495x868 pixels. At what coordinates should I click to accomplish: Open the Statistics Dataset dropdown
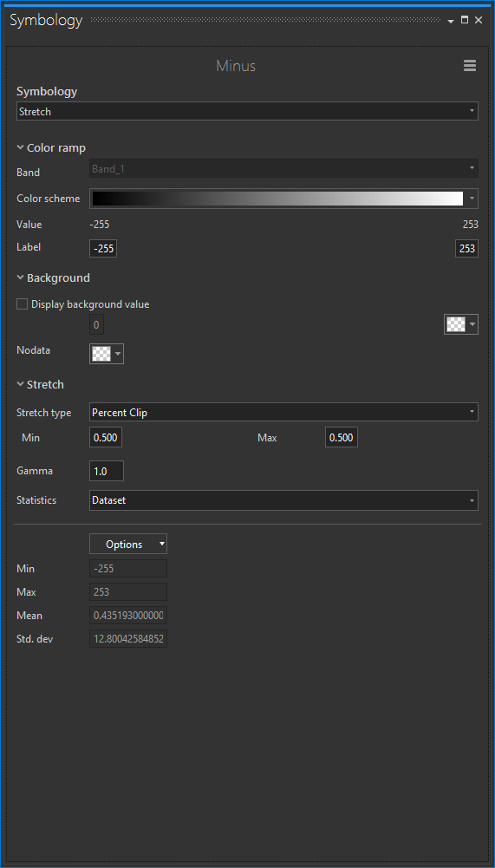[x=284, y=499]
